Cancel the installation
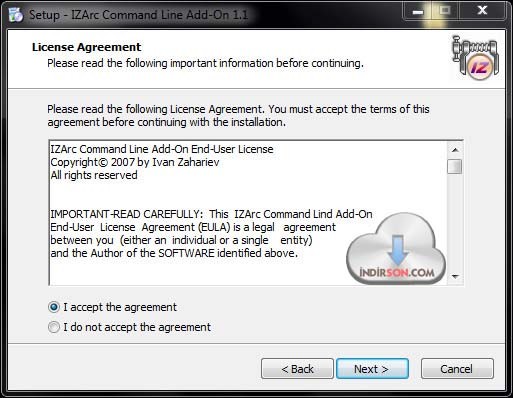The width and height of the screenshot is (513, 398). 457,369
